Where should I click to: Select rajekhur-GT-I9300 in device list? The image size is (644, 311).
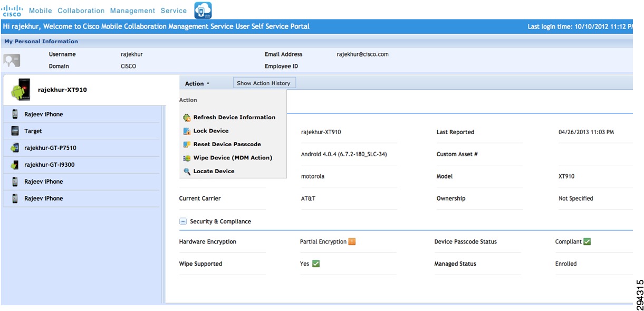coord(81,165)
